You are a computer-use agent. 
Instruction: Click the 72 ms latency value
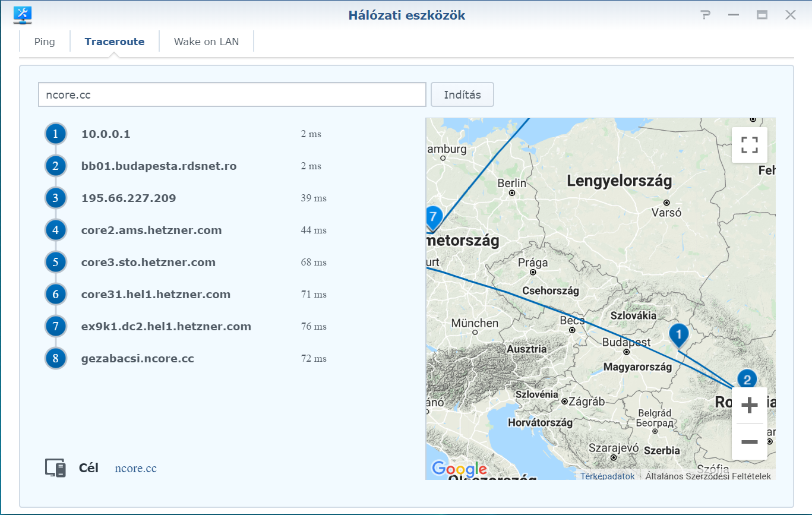pyautogui.click(x=314, y=359)
